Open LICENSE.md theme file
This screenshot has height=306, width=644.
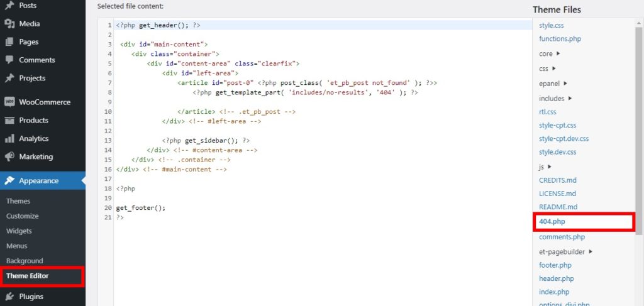[557, 194]
